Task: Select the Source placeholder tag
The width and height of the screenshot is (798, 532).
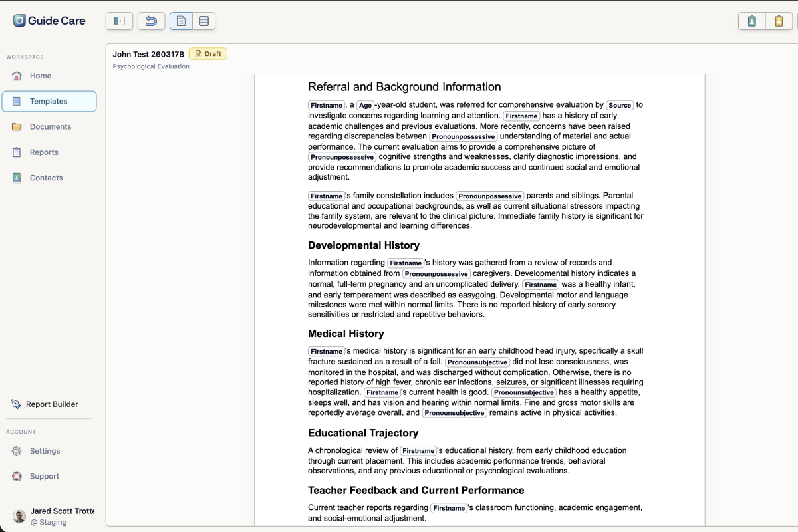Action: (x=620, y=105)
